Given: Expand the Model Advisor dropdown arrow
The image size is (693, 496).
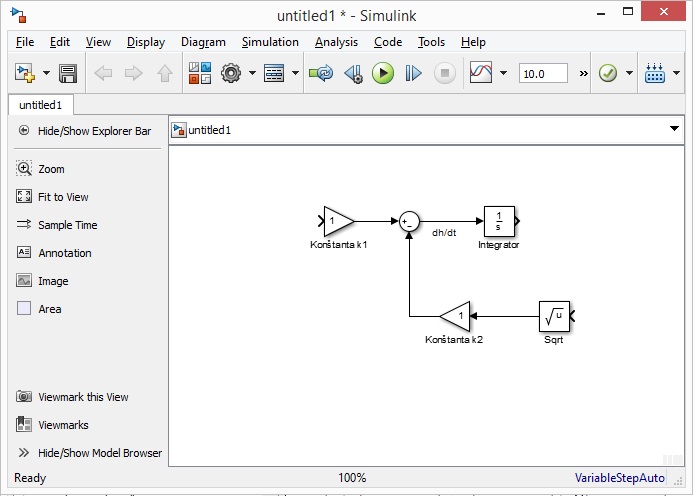Looking at the screenshot, I should [x=629, y=73].
